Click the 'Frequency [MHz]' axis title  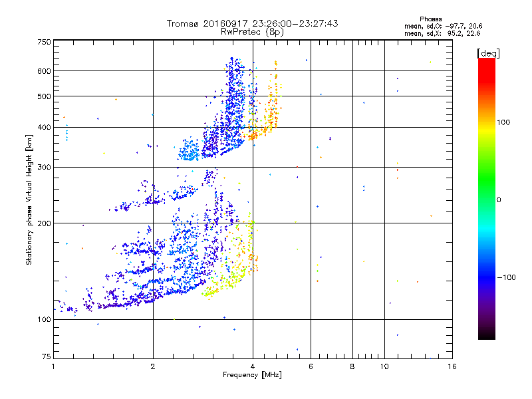click(x=252, y=375)
